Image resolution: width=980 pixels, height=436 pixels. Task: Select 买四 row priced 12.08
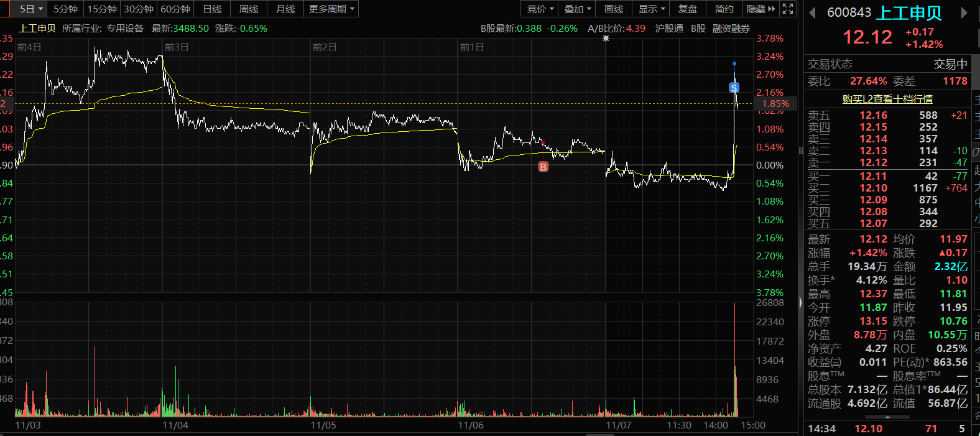[x=887, y=211]
